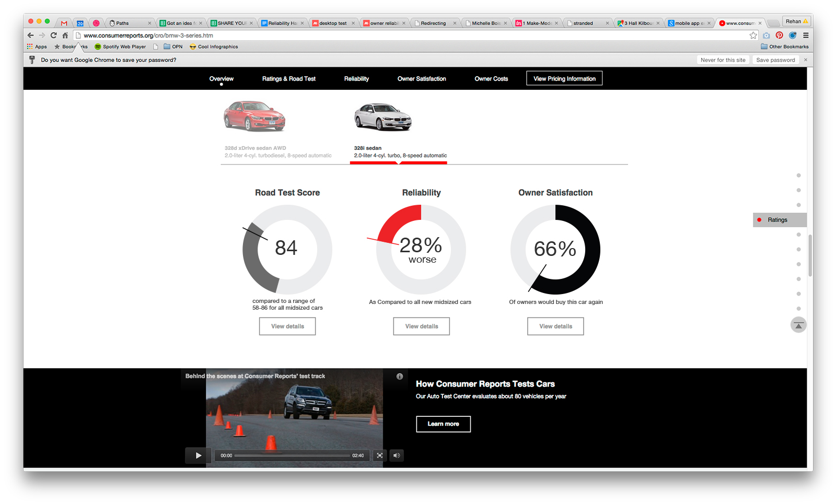Switch to the desktop test tab
The image size is (836, 504).
(x=333, y=23)
